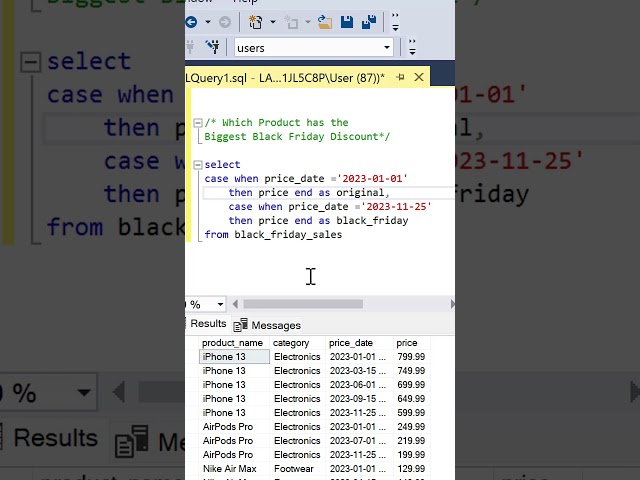Click the Add New Item icon
This screenshot has height=480, width=640.
(x=291, y=22)
